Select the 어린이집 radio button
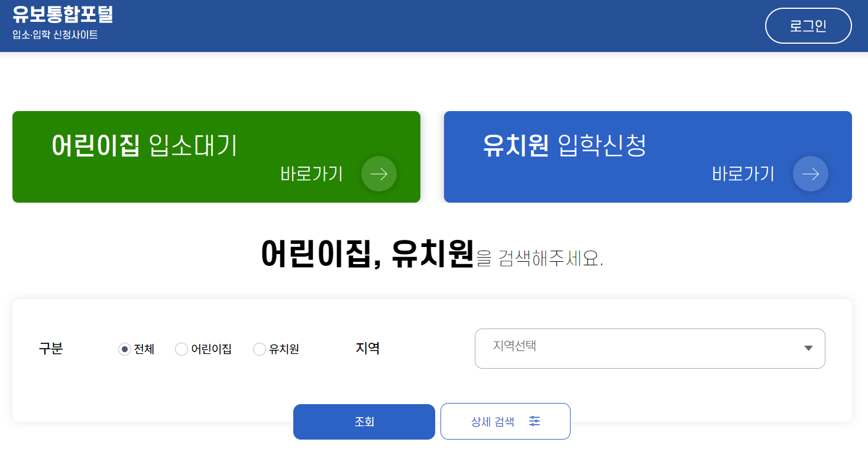 (x=182, y=349)
